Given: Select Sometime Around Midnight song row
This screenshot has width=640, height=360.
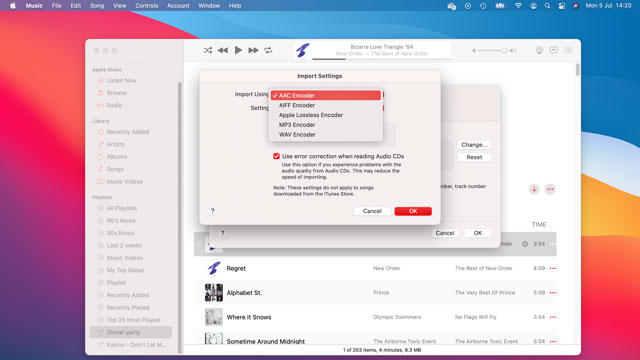Looking at the screenshot, I should pyautogui.click(x=375, y=338).
